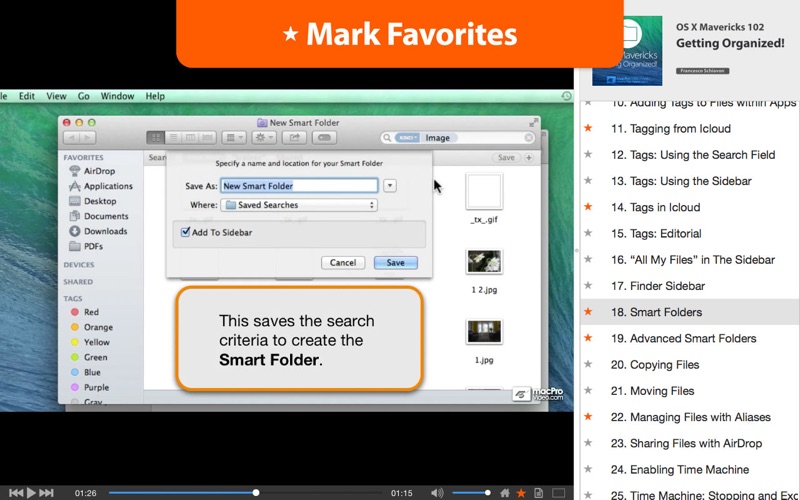Switch Finder to list view
This screenshot has width=800, height=500.
[173, 137]
